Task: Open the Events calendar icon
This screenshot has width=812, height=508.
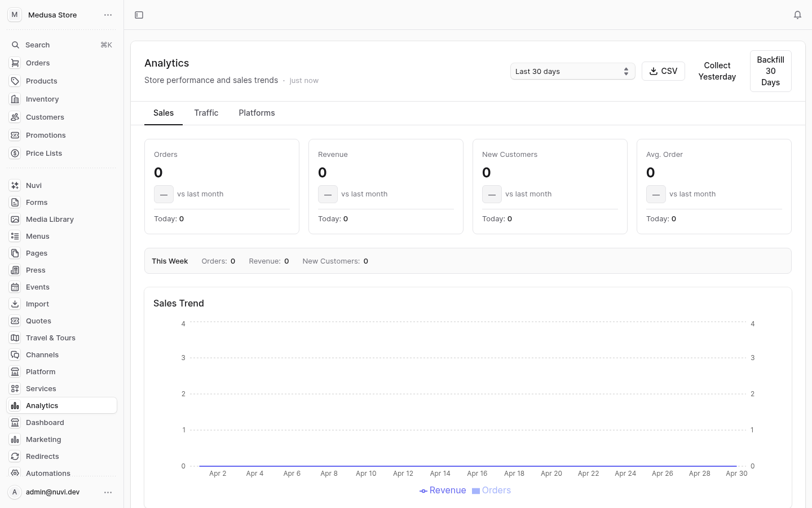Action: click(x=15, y=287)
